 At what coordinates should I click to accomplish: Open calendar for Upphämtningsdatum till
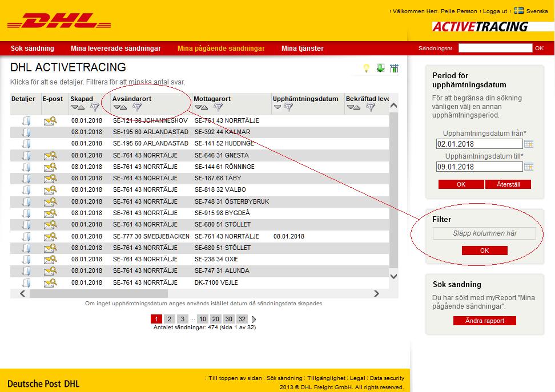tap(529, 167)
